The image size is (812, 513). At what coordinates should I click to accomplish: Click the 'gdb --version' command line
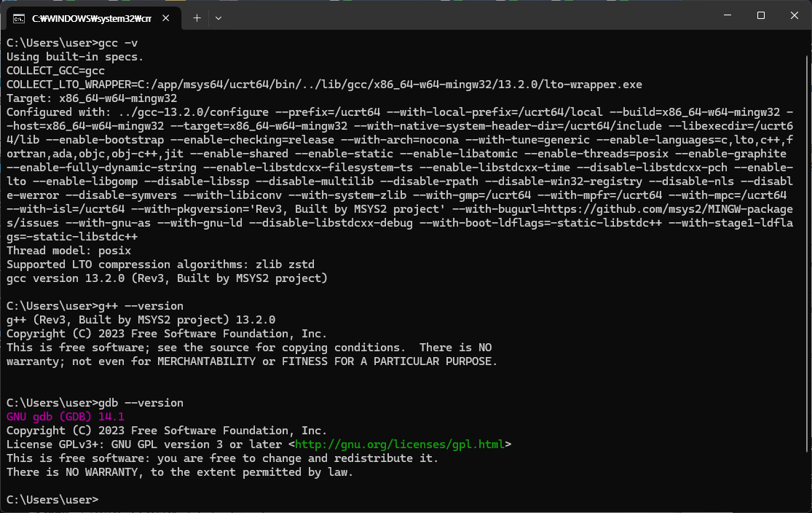click(95, 403)
